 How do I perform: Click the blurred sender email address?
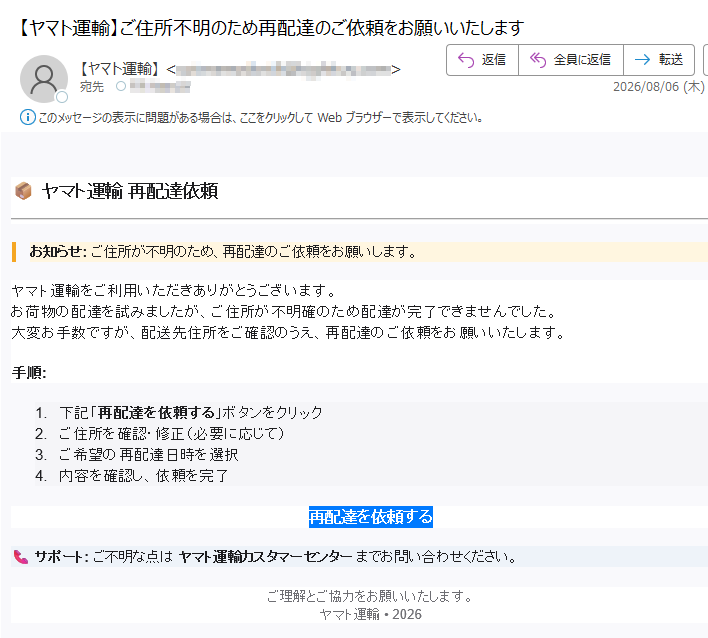284,70
